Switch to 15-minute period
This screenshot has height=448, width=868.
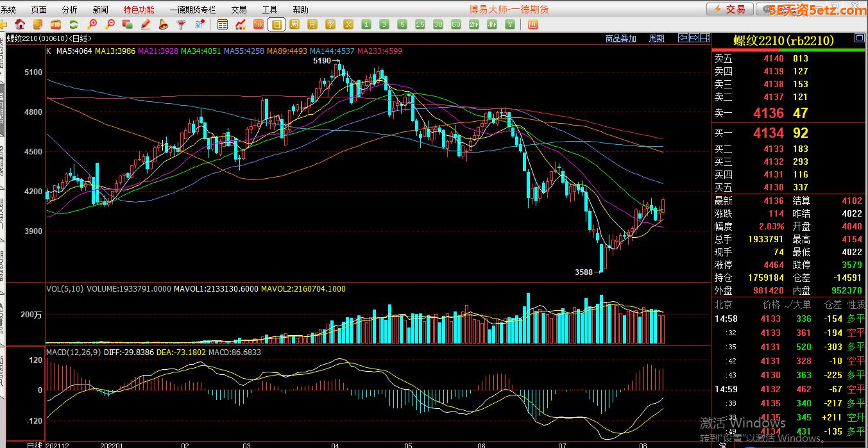click(x=420, y=24)
